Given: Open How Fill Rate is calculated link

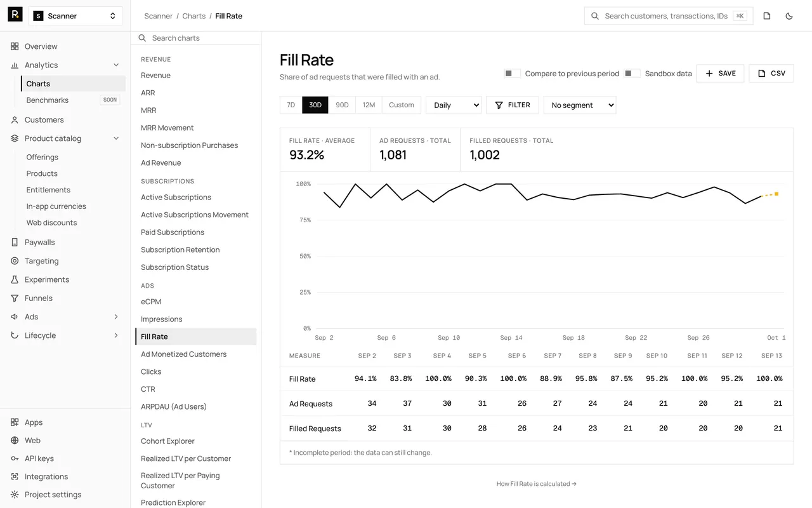Looking at the screenshot, I should coord(537,484).
